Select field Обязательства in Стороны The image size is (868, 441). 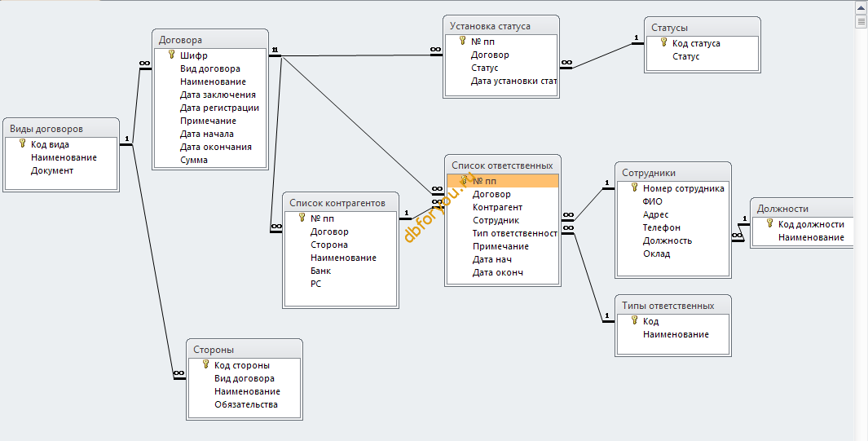coord(245,404)
